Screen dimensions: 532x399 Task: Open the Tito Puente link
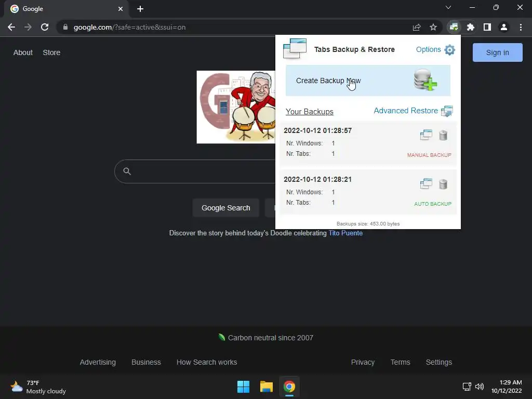point(345,233)
